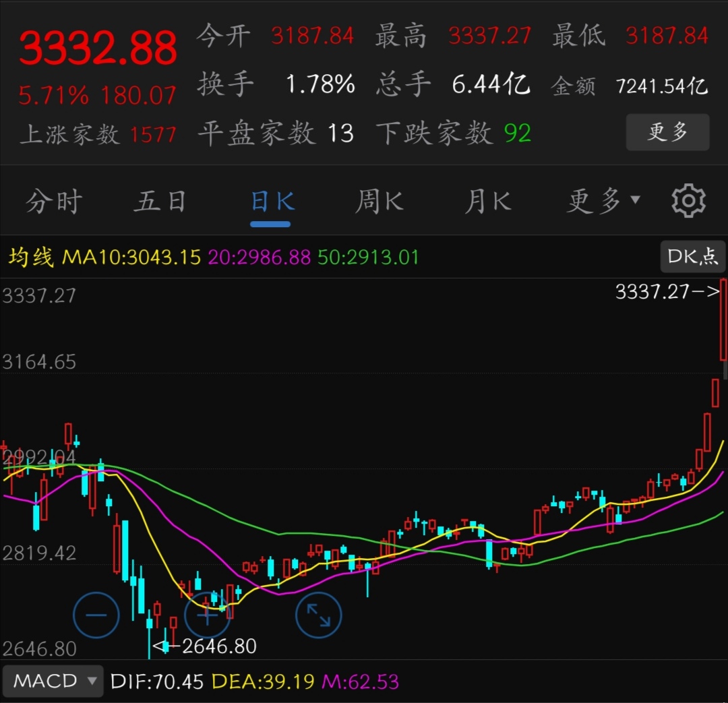Screen dimensions: 728x703
Task: Tap the 均线 label
Action: click(31, 257)
